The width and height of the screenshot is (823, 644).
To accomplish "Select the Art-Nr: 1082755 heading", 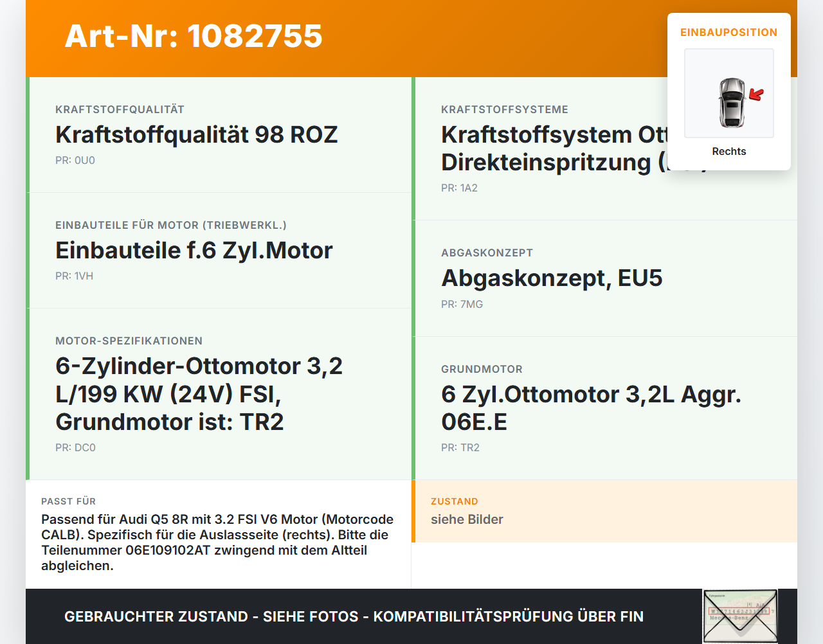I will (x=194, y=36).
